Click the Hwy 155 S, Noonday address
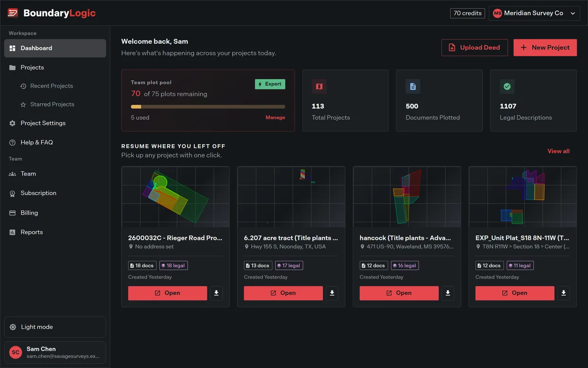588x368 pixels. [x=288, y=246]
